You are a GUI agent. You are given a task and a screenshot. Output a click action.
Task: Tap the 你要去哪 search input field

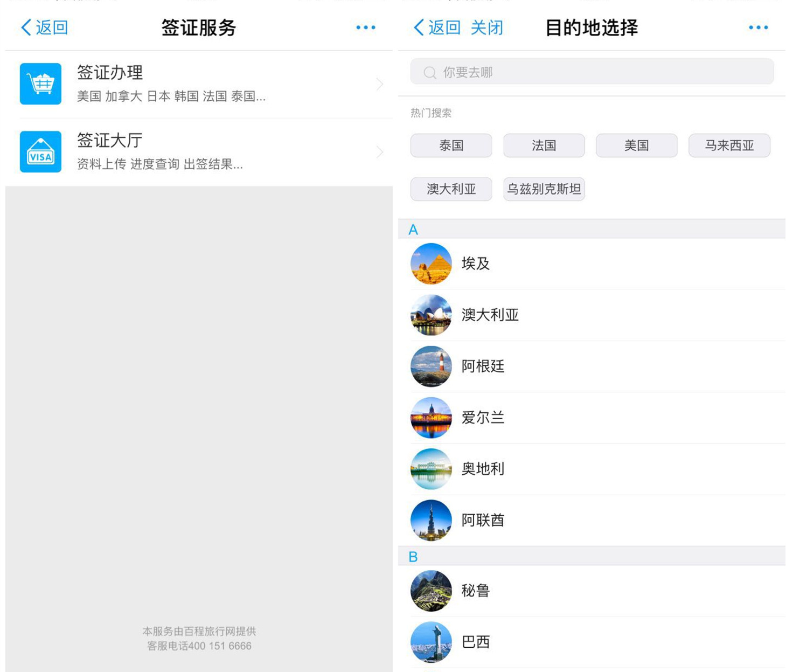539,72
